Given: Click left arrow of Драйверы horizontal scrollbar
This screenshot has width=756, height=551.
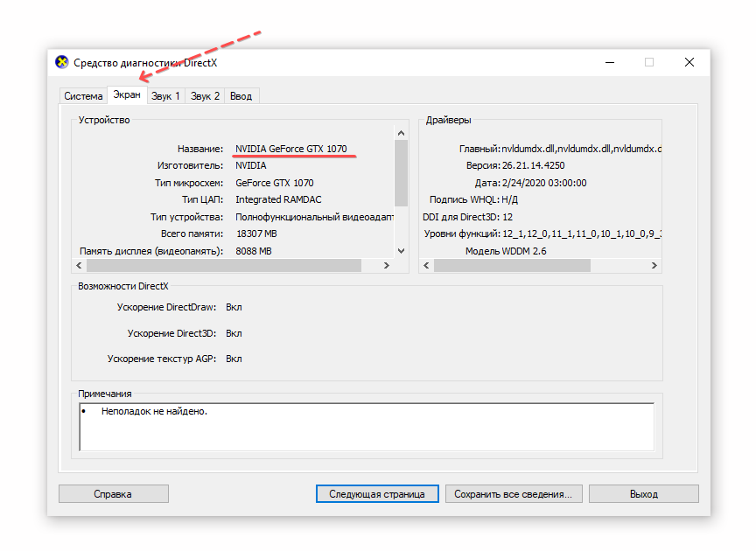Looking at the screenshot, I should [426, 265].
